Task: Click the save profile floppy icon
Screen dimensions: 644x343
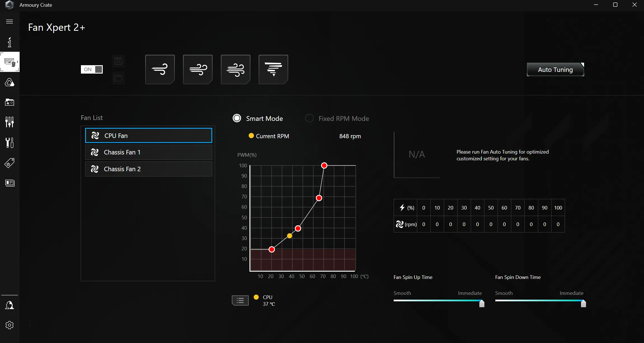Action: (x=118, y=61)
